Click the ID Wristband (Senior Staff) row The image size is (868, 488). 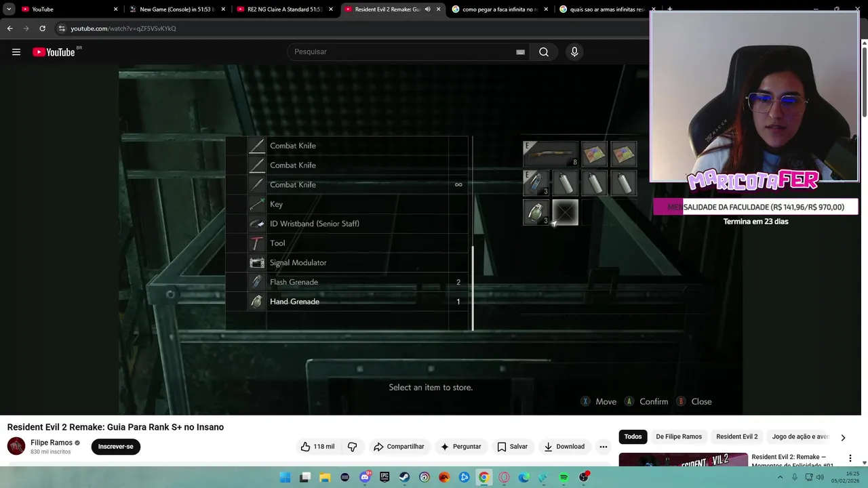pos(347,224)
